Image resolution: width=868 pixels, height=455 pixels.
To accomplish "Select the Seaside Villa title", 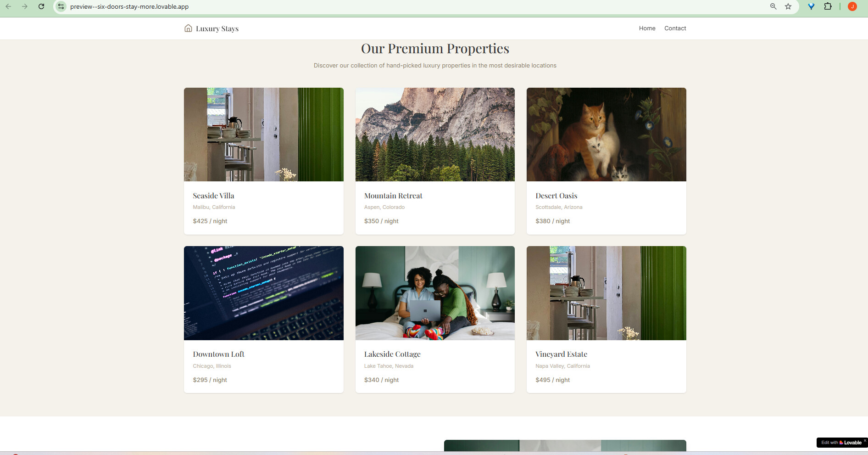I will (213, 196).
